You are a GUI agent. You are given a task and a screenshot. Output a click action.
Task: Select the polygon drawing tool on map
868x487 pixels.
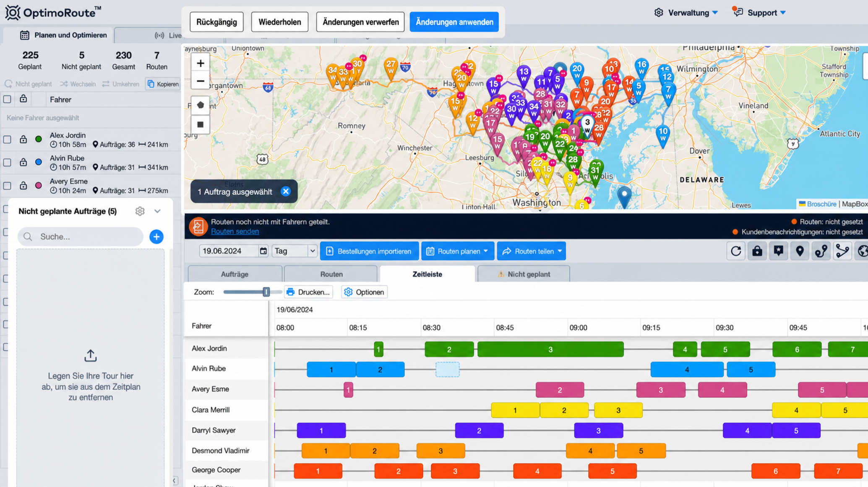point(201,105)
